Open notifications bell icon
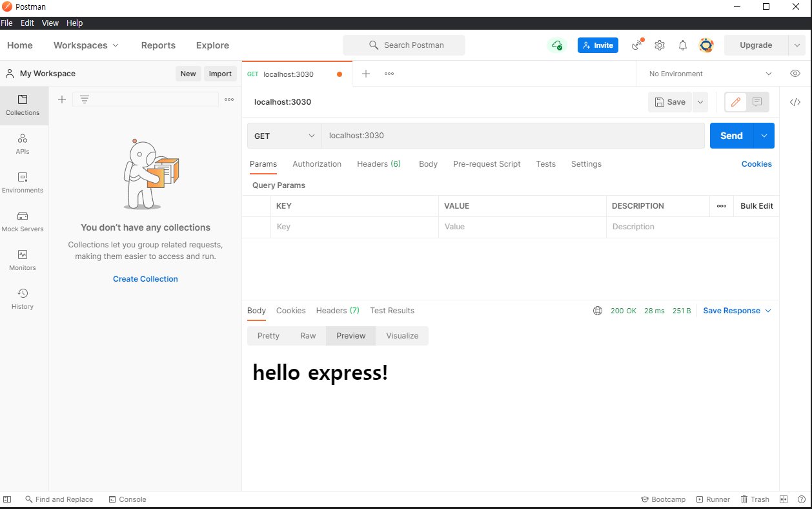The image size is (812, 509). (x=683, y=45)
